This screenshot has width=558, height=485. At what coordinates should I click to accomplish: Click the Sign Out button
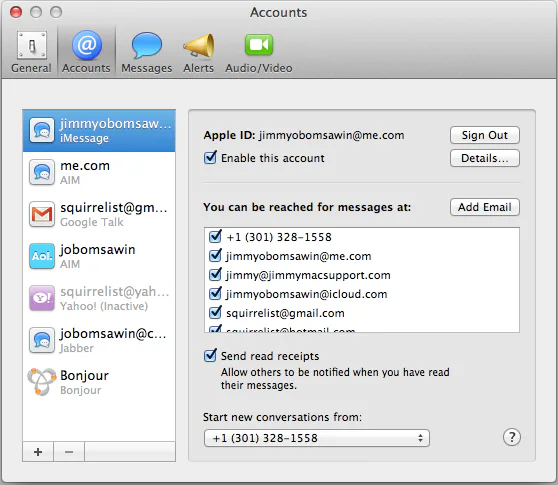[x=485, y=135]
